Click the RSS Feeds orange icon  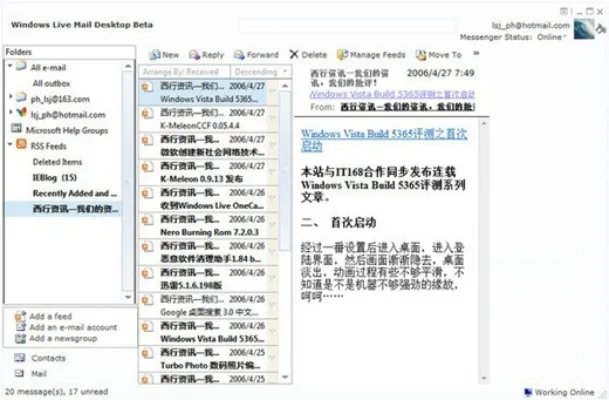[21, 144]
